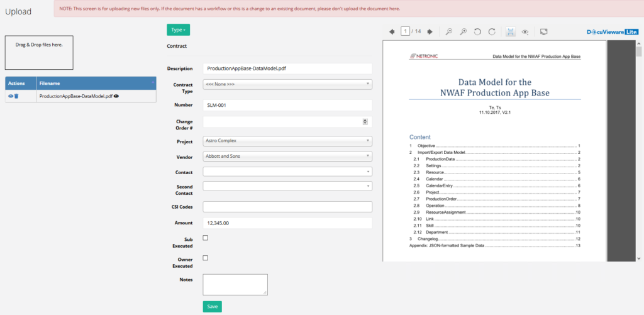Switch viewer to full screen mode

pos(544,31)
